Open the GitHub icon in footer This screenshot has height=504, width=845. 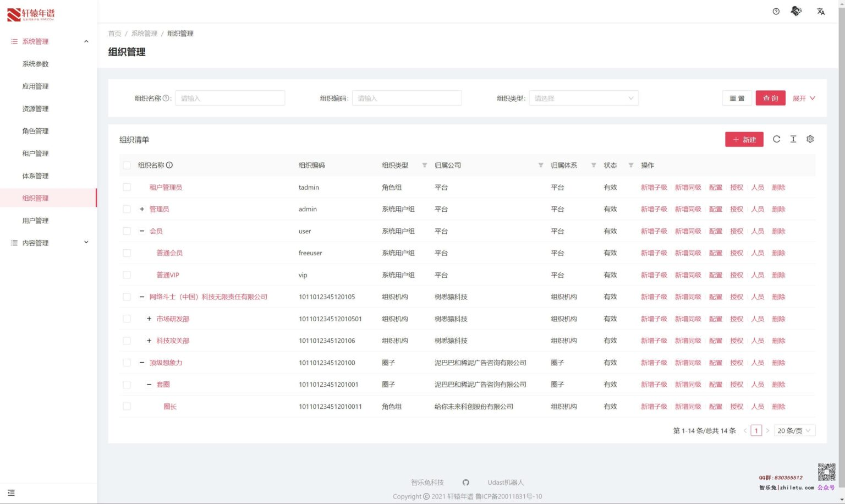tap(466, 483)
